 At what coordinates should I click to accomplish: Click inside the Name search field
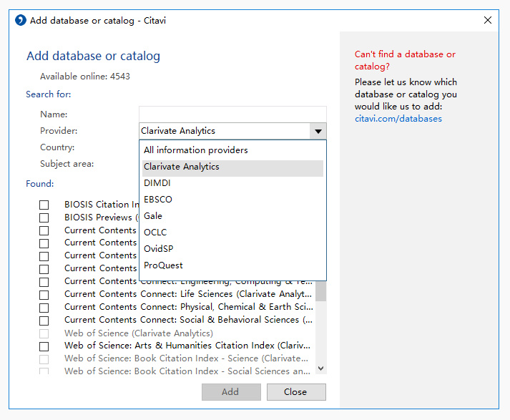(232, 114)
